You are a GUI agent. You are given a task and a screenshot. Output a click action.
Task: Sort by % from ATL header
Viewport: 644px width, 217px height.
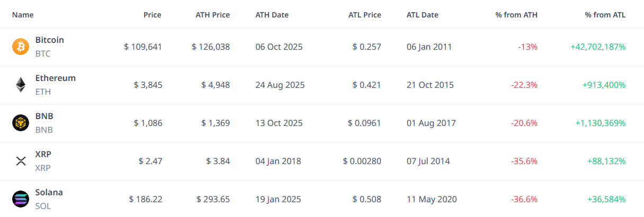click(605, 15)
